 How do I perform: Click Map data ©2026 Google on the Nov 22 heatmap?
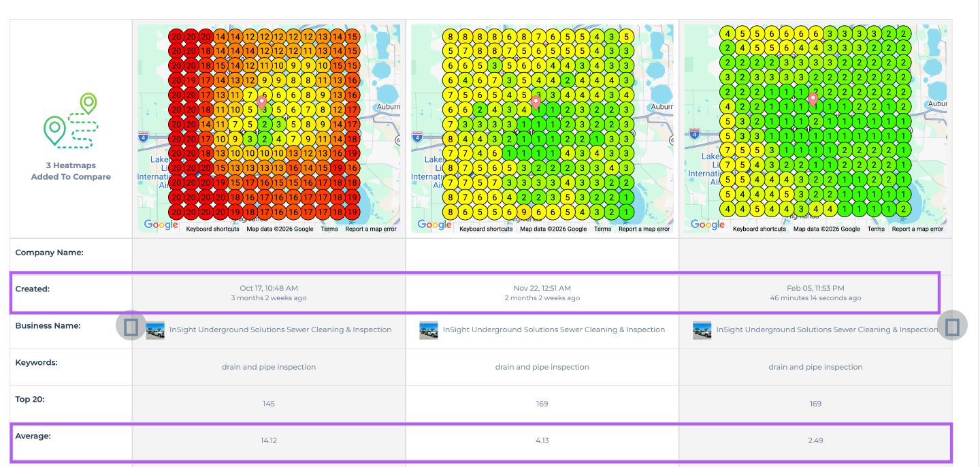553,229
